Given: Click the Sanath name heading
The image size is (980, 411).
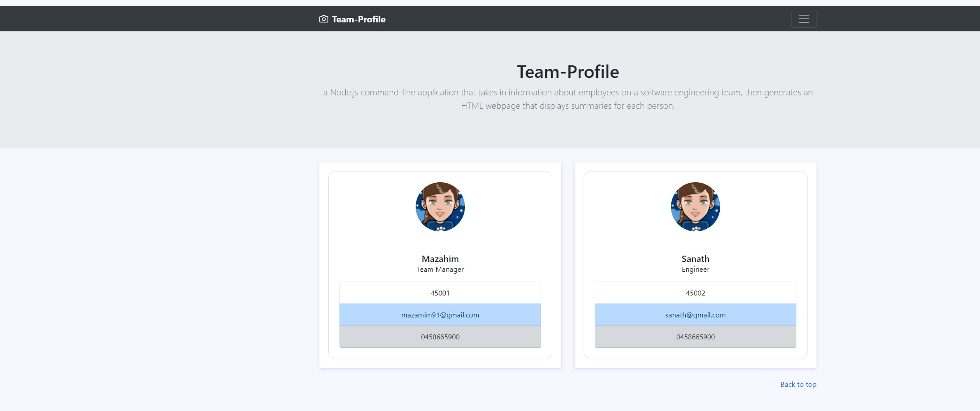Looking at the screenshot, I should (x=695, y=258).
